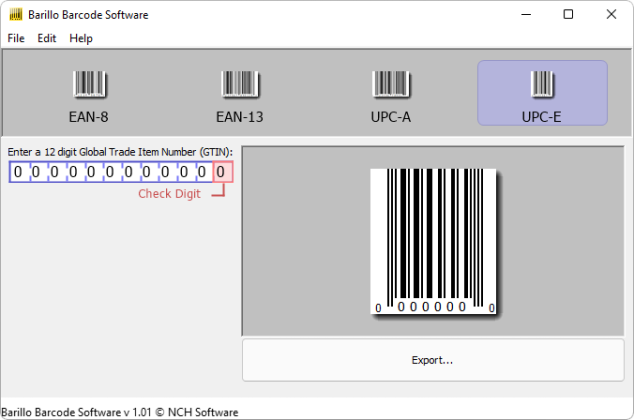
Task: Click the red check digit box
Action: tap(223, 172)
